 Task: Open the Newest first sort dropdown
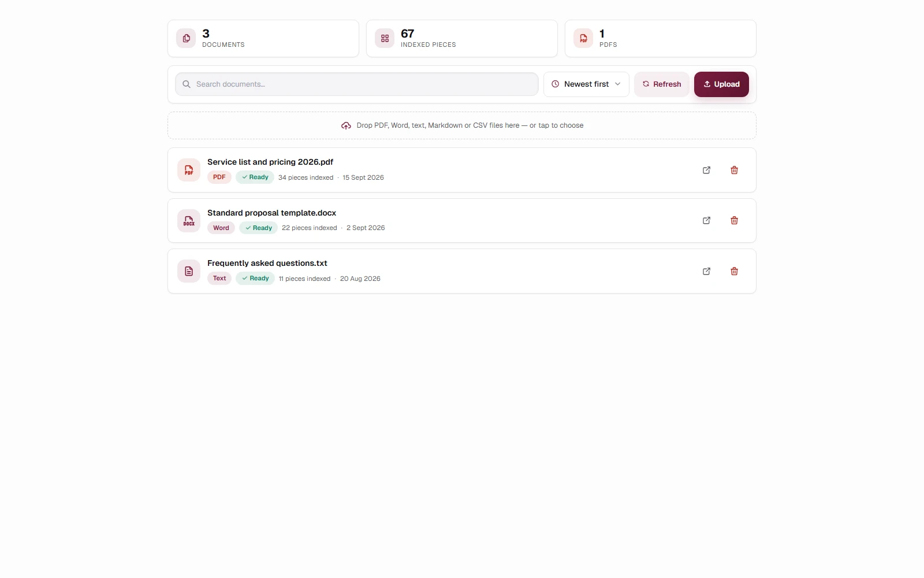(x=586, y=84)
